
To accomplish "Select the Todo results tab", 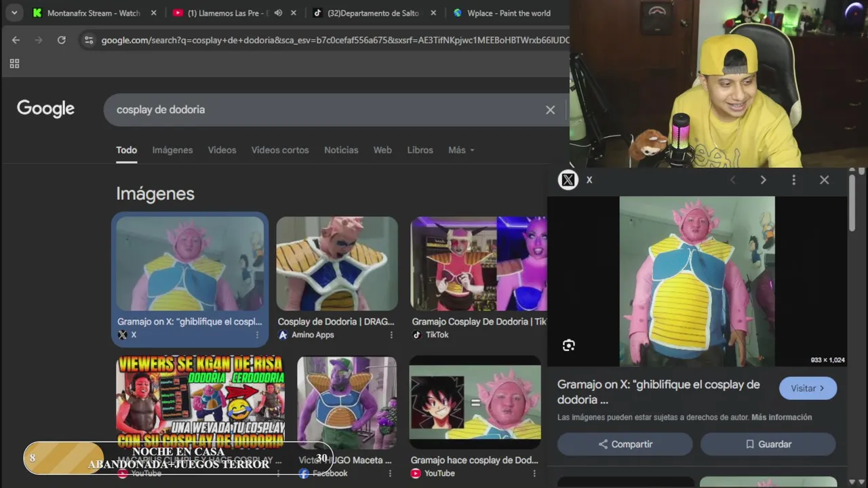I will tap(126, 150).
